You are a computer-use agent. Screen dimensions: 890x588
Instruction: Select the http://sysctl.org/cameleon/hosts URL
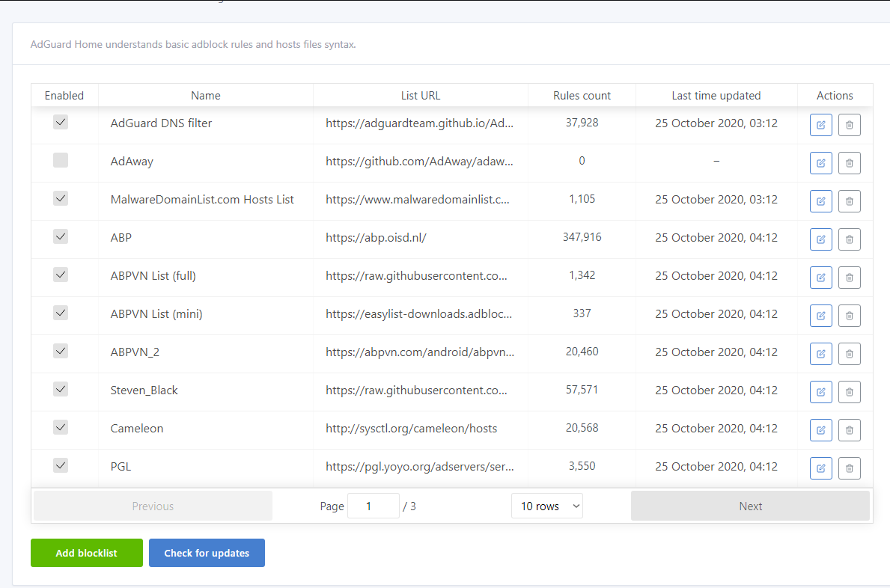point(412,429)
